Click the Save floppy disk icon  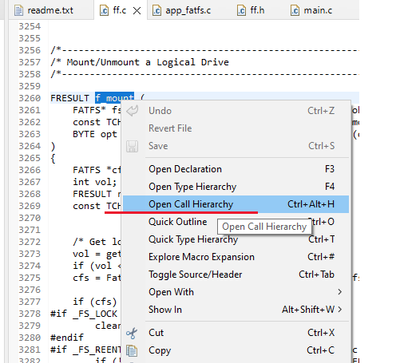132,146
